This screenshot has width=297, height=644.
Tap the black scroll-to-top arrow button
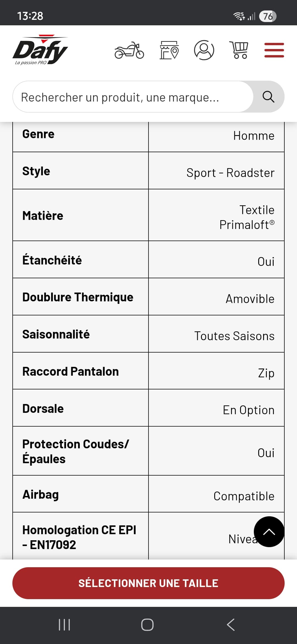click(x=269, y=532)
